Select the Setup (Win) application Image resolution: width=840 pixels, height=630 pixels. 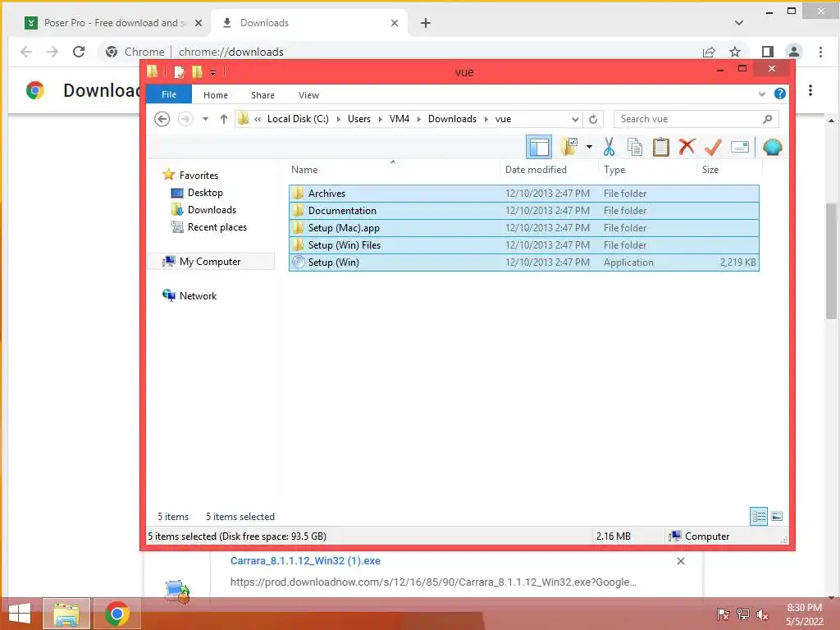pyautogui.click(x=524, y=262)
